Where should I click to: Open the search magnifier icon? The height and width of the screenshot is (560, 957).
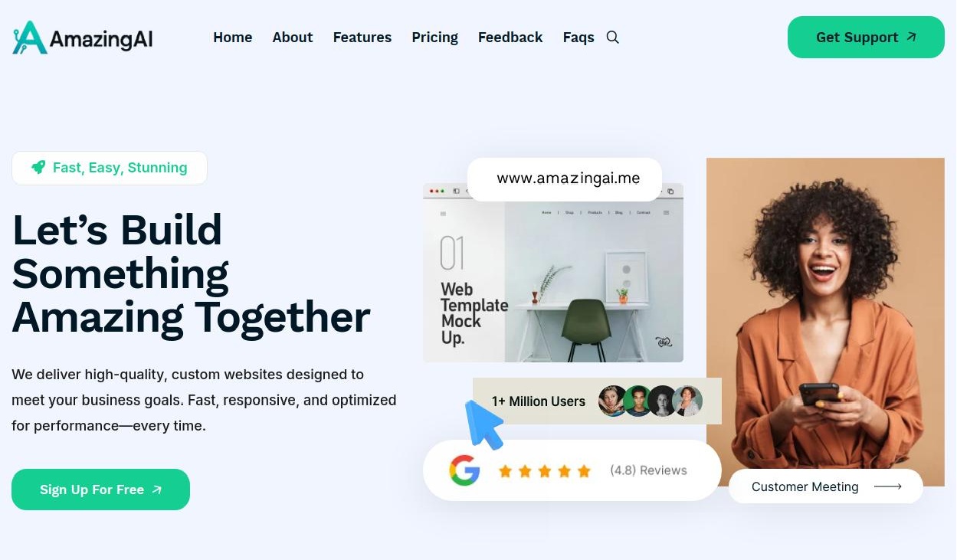tap(612, 38)
